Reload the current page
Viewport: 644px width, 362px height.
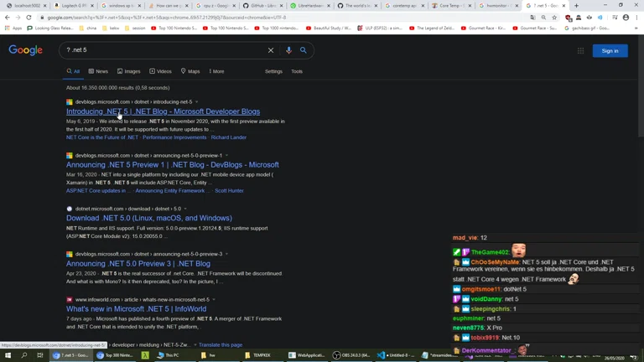(x=29, y=18)
